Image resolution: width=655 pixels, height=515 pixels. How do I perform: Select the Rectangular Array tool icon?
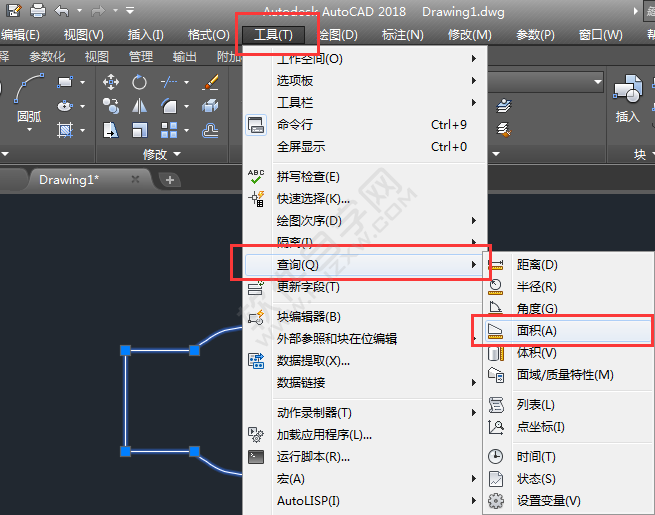coord(169,130)
